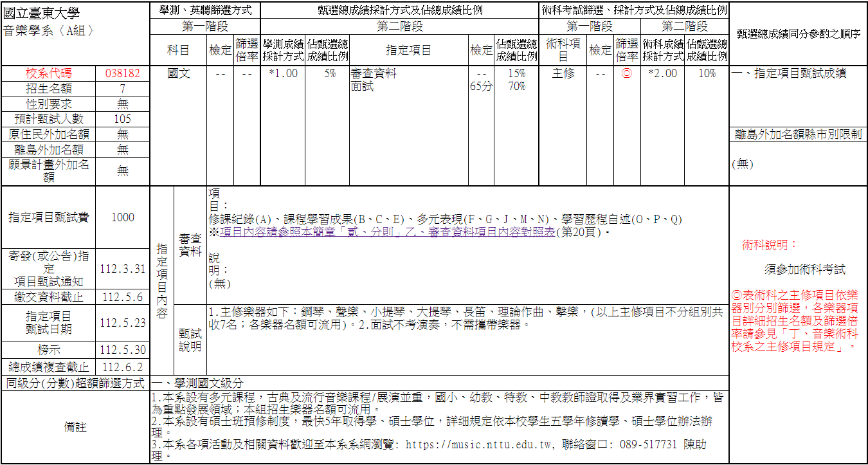Click the 5% 佔甄選總成績比例 value
This screenshot has width=868, height=465.
click(330, 73)
